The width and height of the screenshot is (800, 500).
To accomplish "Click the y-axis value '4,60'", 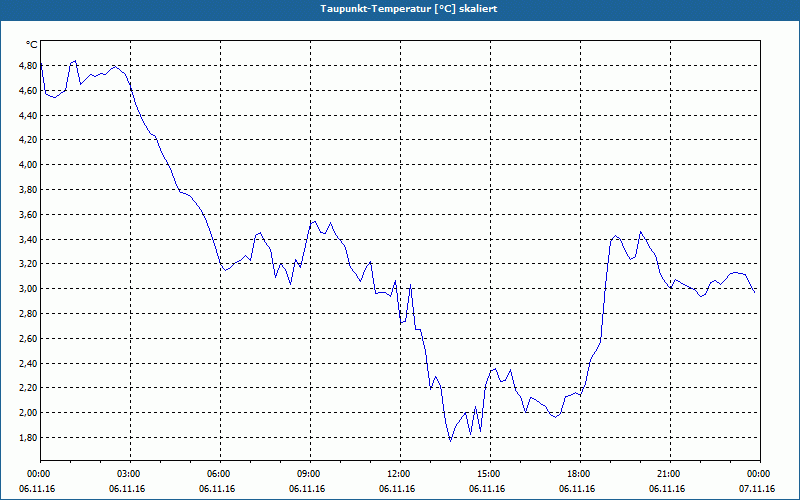I will click(29, 91).
